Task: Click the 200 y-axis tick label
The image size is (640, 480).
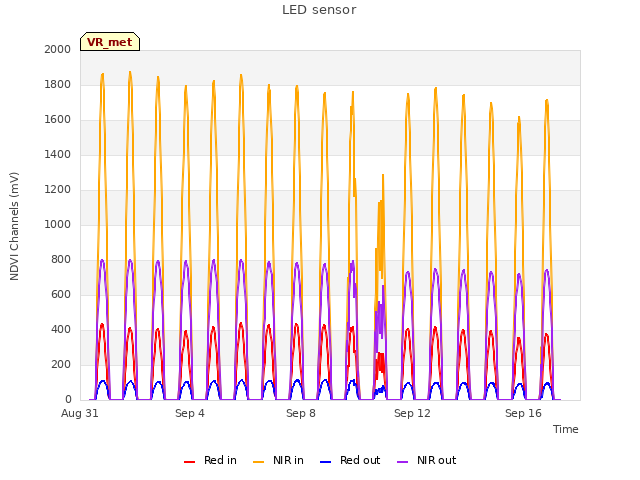Action: (61, 364)
